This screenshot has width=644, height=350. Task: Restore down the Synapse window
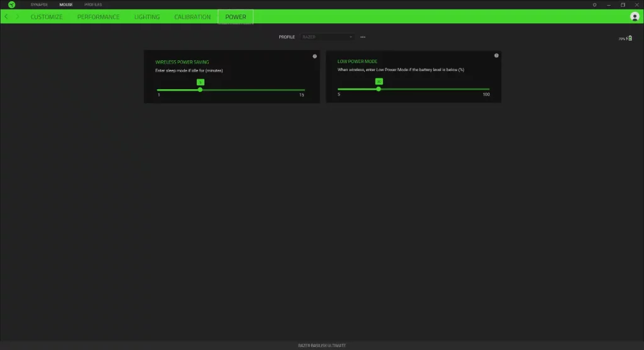tap(623, 4)
